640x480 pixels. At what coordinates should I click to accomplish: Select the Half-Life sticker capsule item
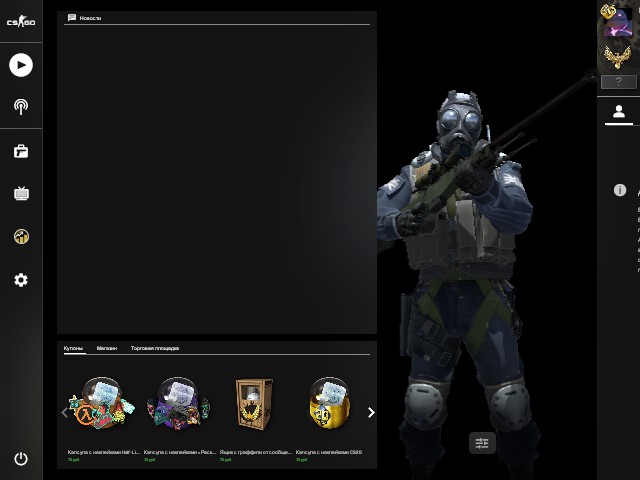coord(102,403)
